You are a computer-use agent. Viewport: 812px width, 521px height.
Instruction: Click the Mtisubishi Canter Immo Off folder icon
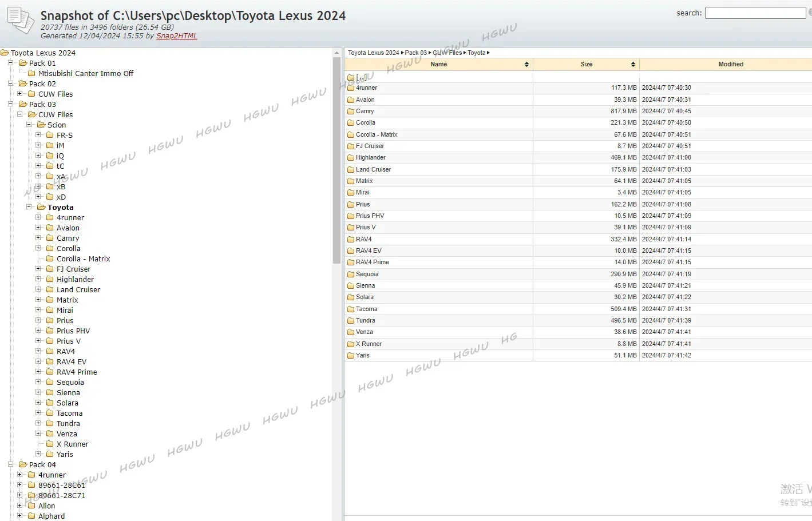pyautogui.click(x=31, y=73)
